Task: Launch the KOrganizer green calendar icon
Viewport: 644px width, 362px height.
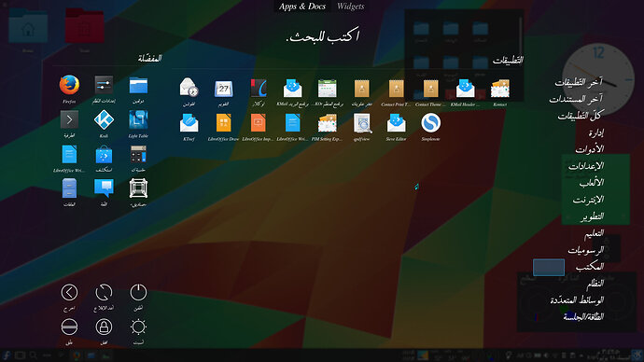Action: click(328, 88)
